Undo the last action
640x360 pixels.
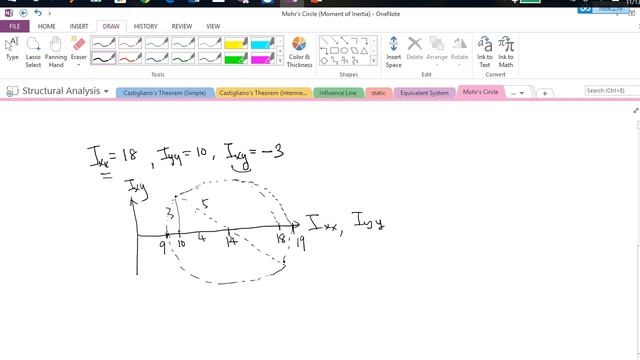38,13
